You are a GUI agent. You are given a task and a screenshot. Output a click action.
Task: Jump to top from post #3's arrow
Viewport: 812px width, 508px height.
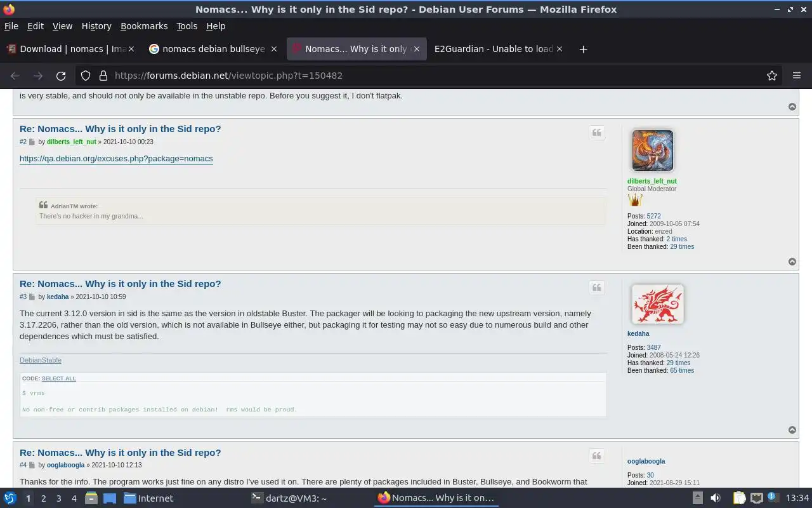tap(792, 430)
